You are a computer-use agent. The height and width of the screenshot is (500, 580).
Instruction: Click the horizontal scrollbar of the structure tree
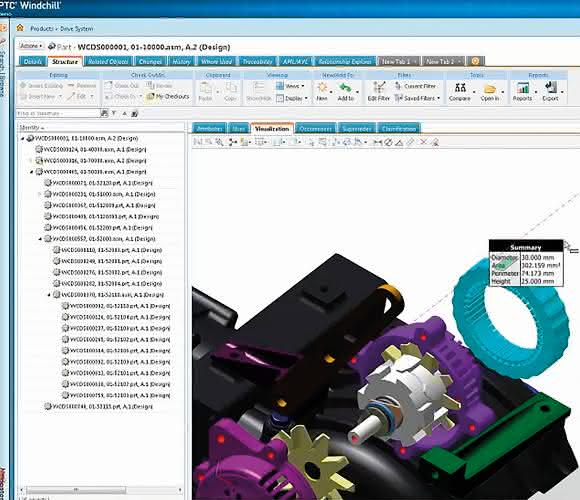click(x=76, y=490)
